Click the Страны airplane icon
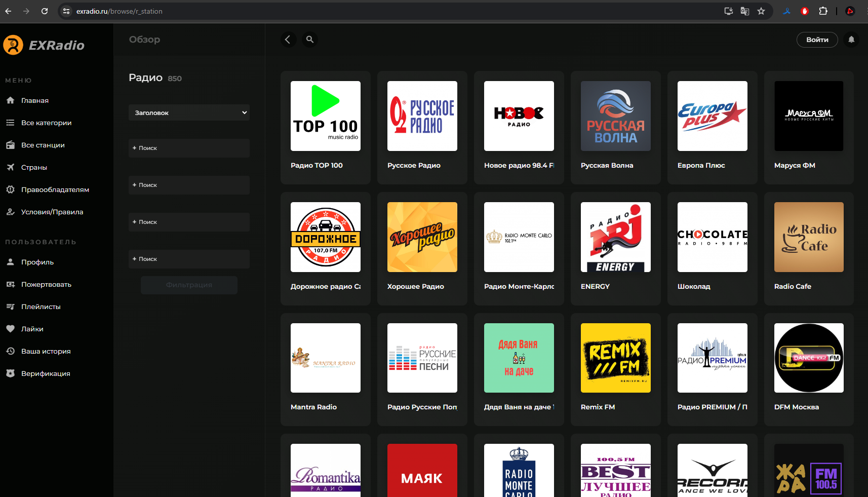The height and width of the screenshot is (497, 868). pyautogui.click(x=10, y=167)
